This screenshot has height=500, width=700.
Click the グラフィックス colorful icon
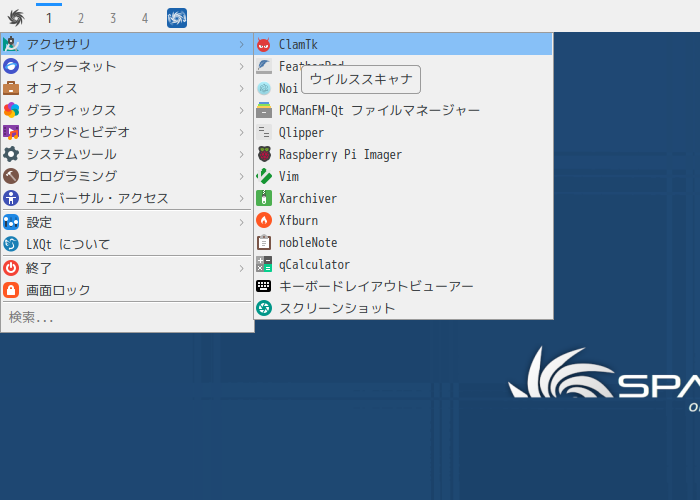tap(11, 110)
